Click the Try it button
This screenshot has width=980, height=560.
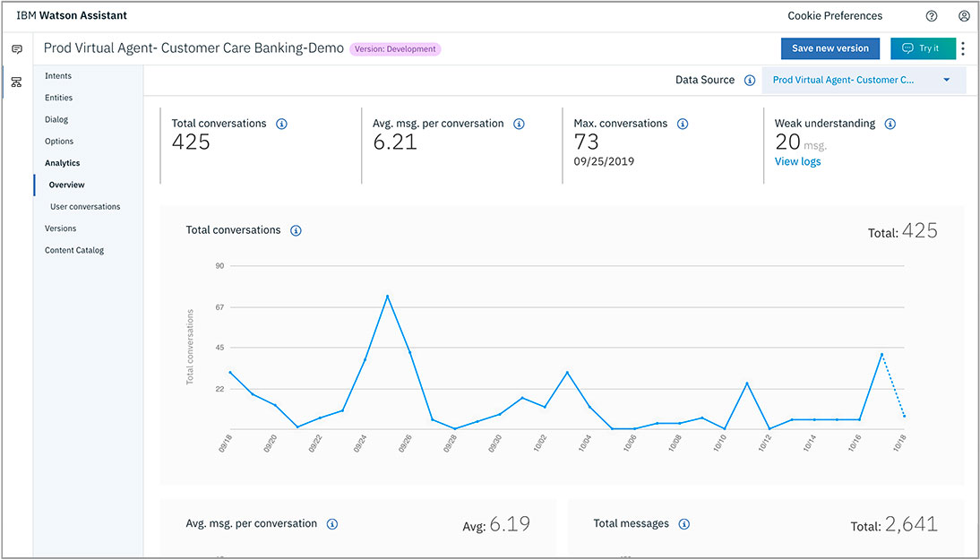(924, 48)
